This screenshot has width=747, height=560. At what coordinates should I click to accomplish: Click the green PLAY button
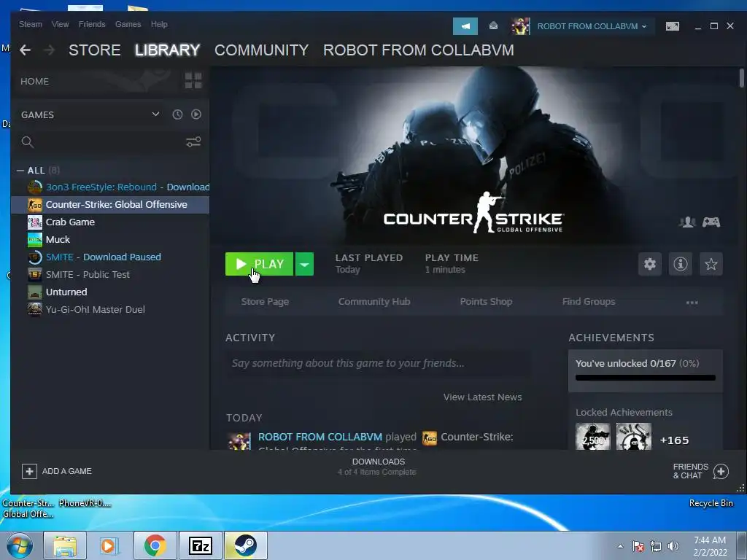259,264
